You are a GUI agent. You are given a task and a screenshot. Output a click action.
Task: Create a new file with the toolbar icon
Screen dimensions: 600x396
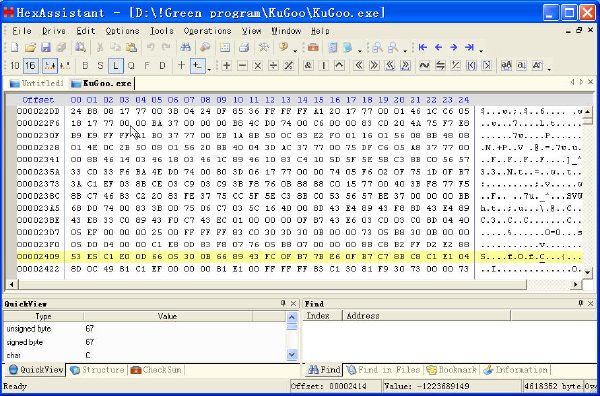pos(15,47)
